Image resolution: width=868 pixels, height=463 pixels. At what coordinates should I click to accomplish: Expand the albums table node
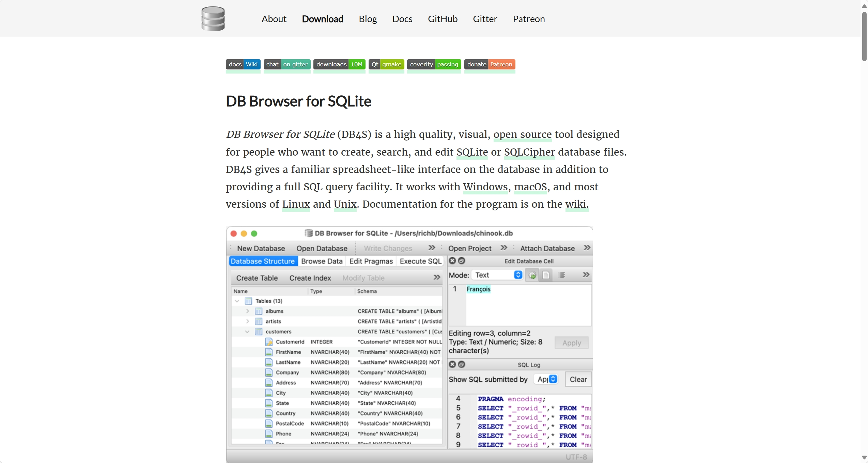pos(248,311)
